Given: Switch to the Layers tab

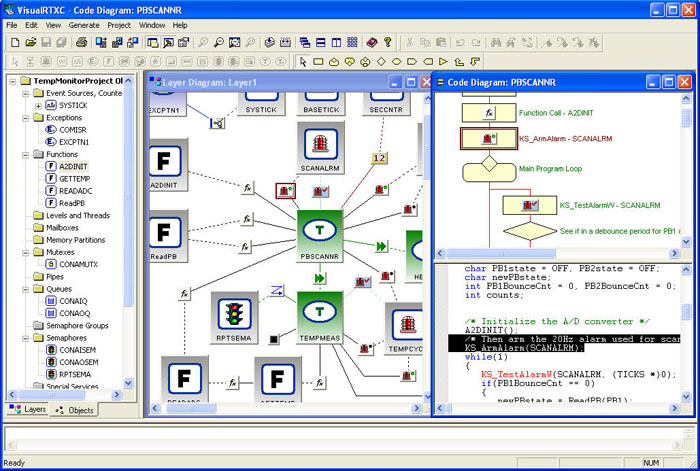Looking at the screenshot, I should 28,409.
